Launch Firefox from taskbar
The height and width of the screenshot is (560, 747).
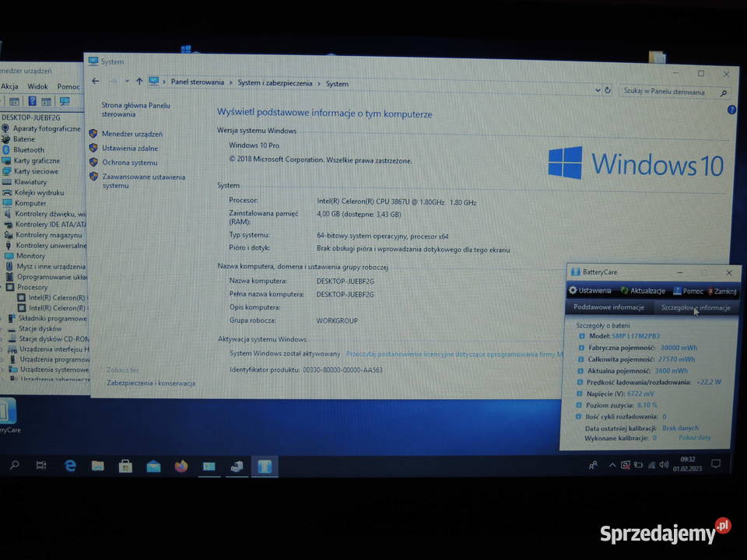click(181, 466)
